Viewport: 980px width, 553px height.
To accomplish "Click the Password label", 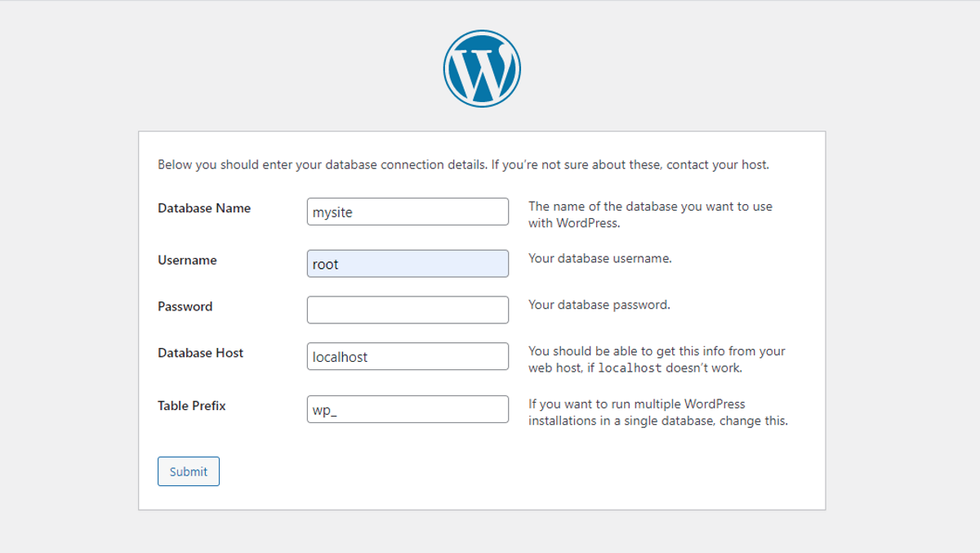I will [x=185, y=306].
